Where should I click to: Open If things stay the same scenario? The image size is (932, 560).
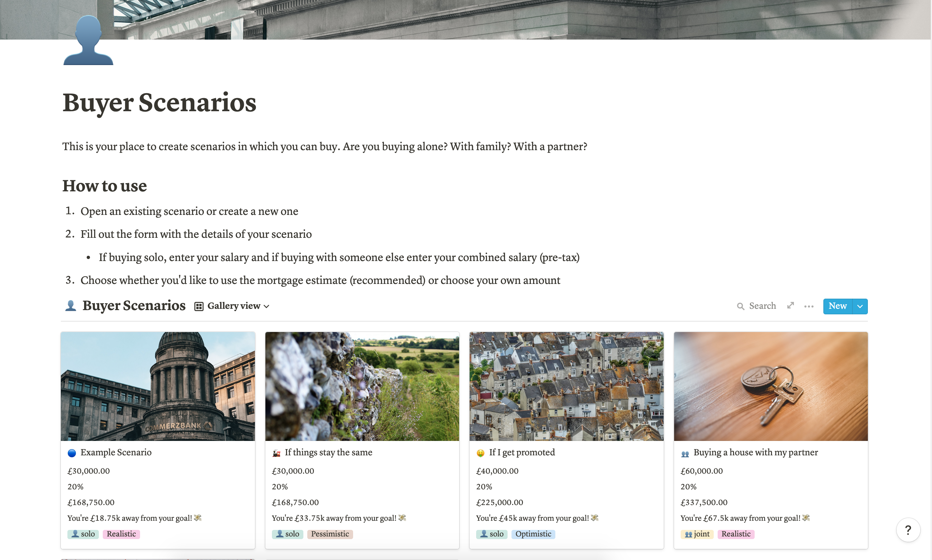tap(328, 452)
